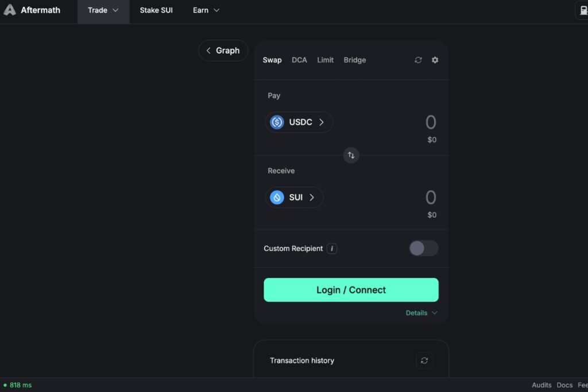Click the Aftermath brand name

[41, 10]
